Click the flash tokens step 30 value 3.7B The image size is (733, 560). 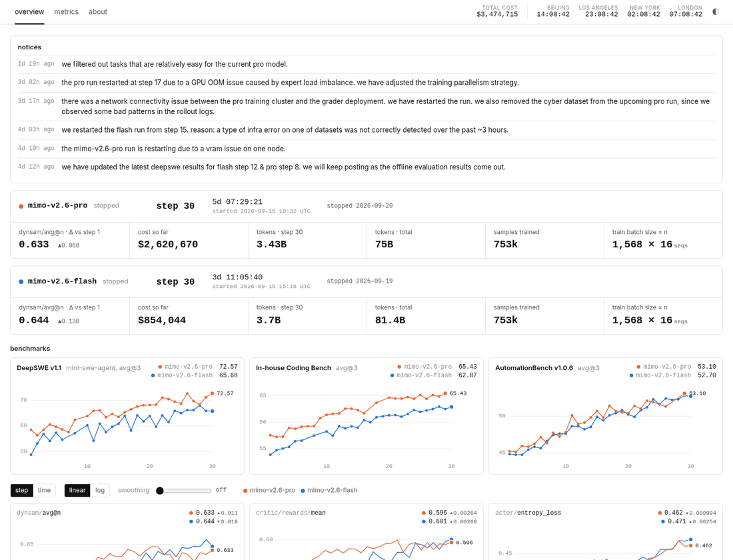(269, 320)
